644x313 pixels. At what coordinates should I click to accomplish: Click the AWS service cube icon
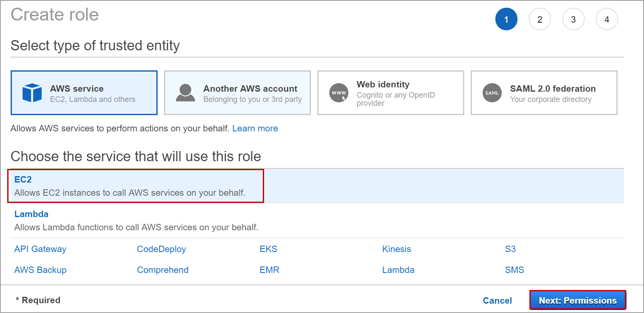32,93
